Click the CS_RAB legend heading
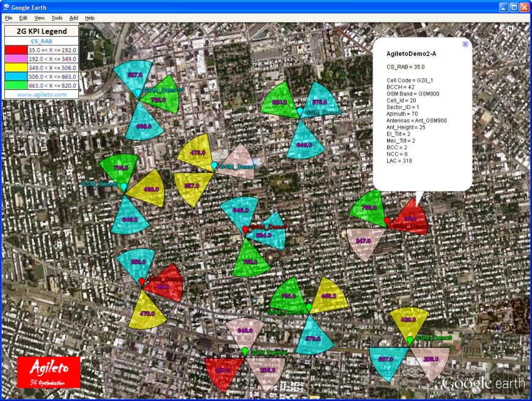 pos(42,42)
